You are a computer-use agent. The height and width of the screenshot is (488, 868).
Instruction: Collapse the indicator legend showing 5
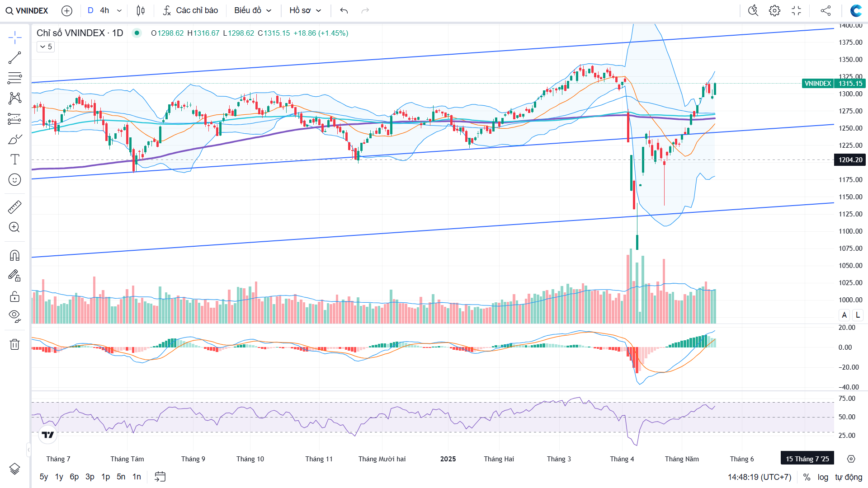(x=46, y=47)
